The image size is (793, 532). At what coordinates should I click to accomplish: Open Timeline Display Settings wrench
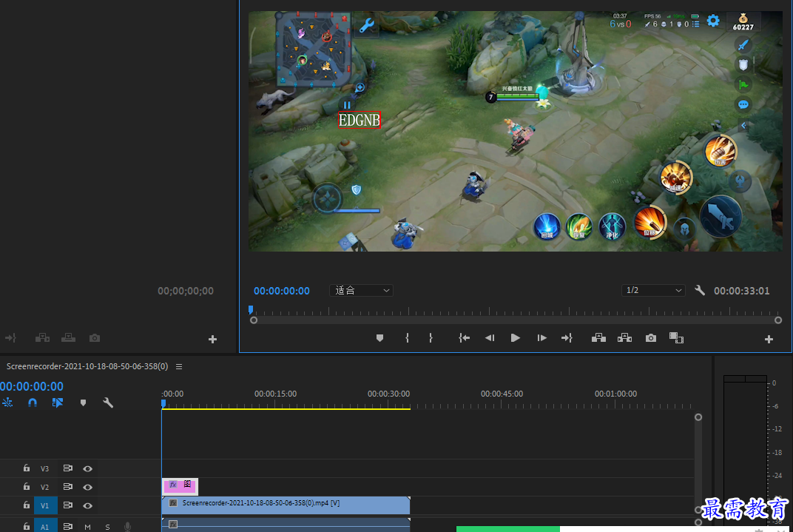pos(108,403)
